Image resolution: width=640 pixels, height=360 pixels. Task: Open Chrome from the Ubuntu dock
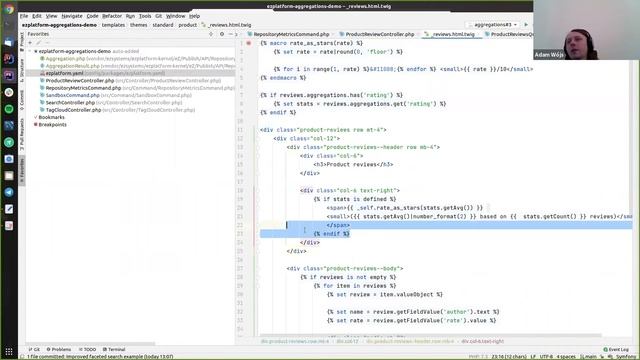pos(9,9)
